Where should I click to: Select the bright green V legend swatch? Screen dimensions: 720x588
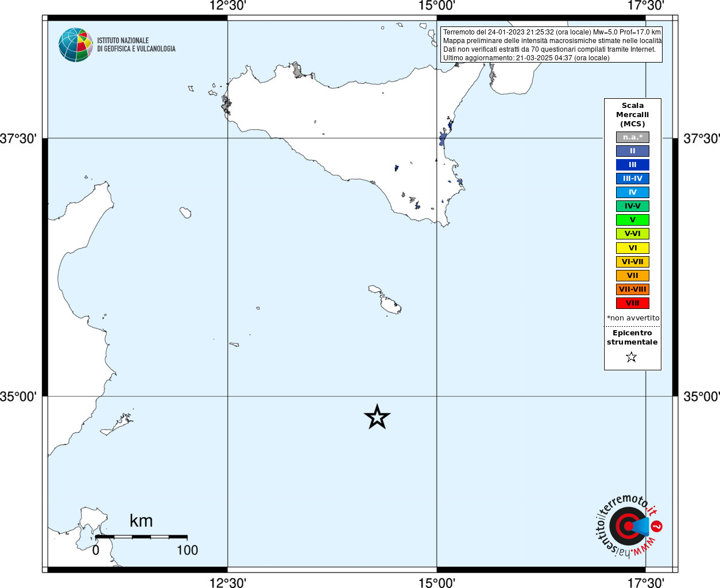pyautogui.click(x=633, y=220)
